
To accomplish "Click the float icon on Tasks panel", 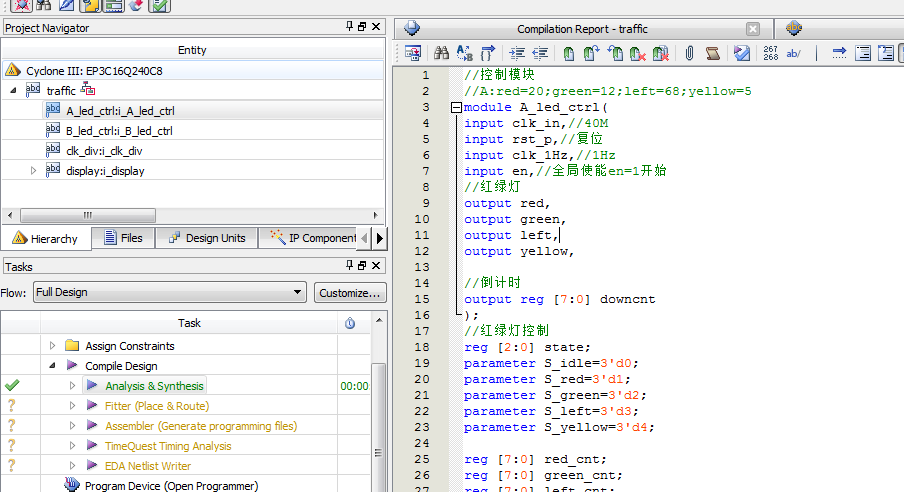I will click(361, 266).
